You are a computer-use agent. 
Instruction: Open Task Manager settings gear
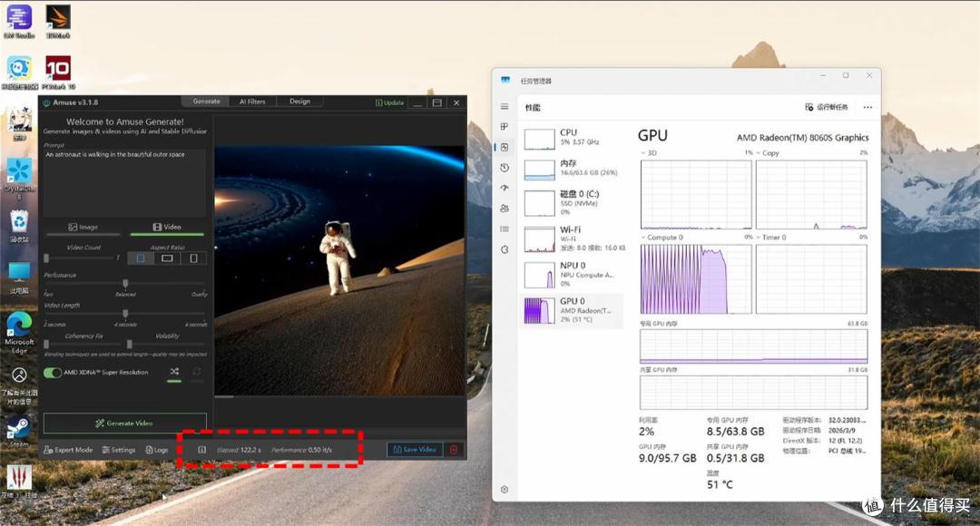(x=505, y=489)
